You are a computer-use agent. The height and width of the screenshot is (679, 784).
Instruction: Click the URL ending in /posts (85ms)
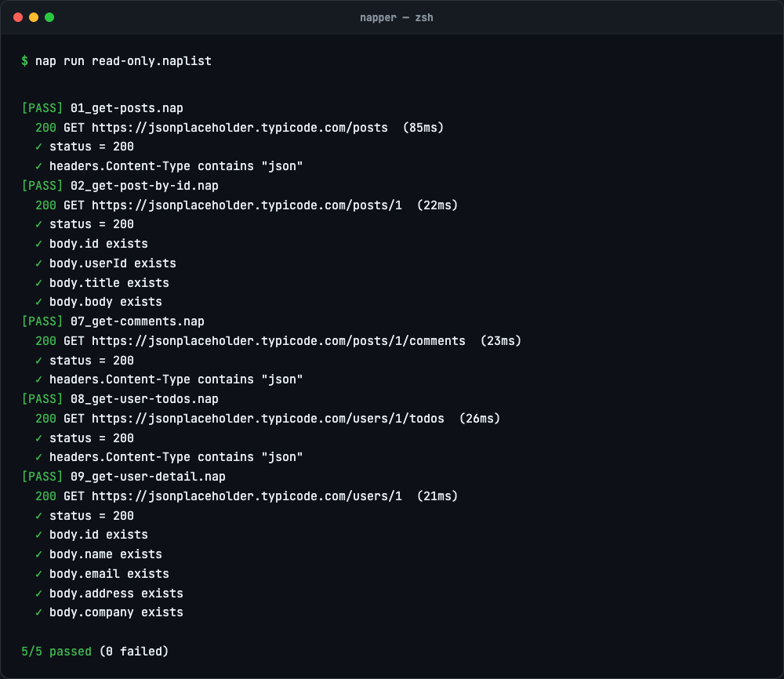click(x=239, y=128)
